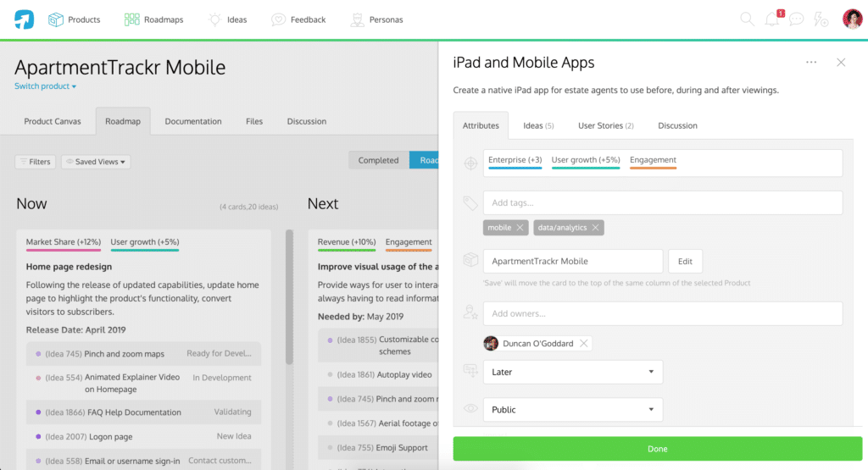The height and width of the screenshot is (470, 868).
Task: Open the product Discussion tab
Action: coord(307,121)
